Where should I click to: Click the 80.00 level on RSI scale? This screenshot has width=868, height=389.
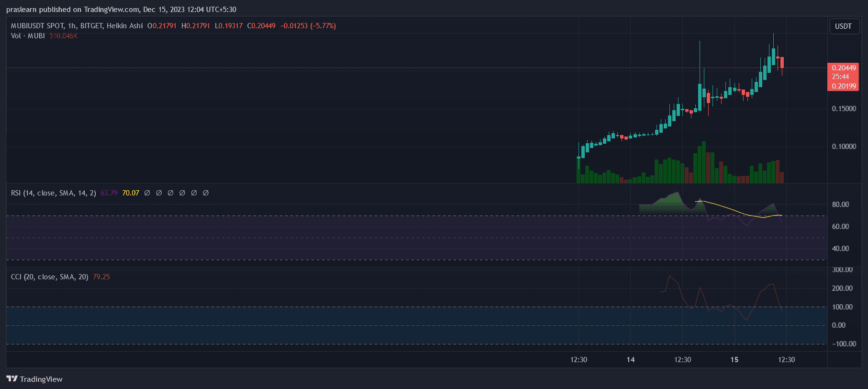click(x=840, y=205)
